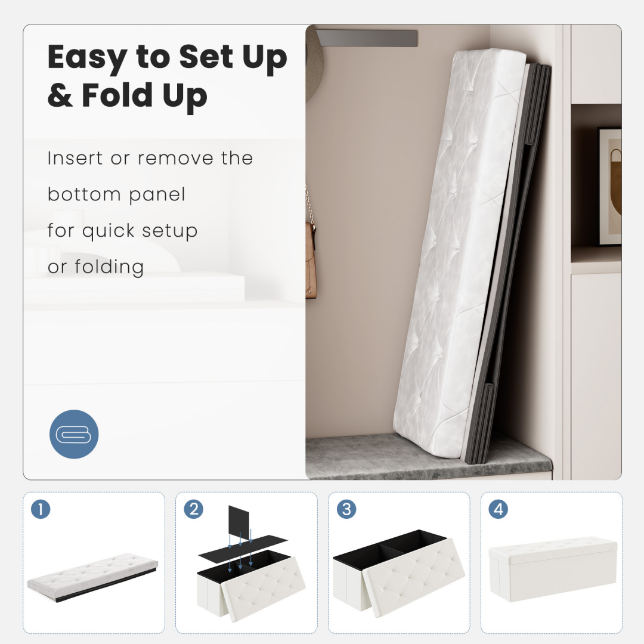The height and width of the screenshot is (644, 644).
Task: Click the step 3 number badge
Action: 346,509
